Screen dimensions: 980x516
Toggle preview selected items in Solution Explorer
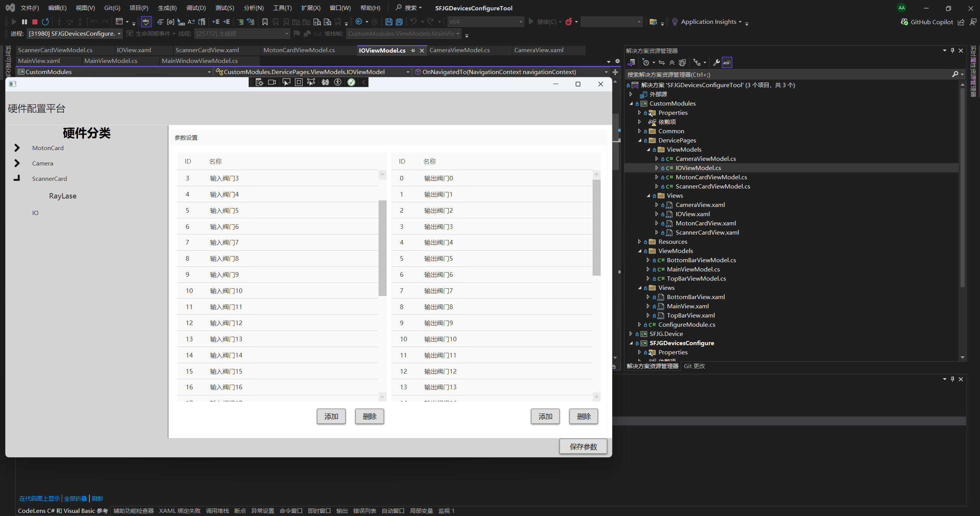pos(727,63)
